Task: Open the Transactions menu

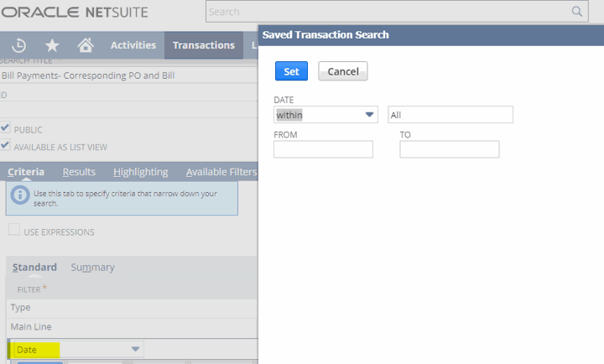Action: tap(204, 45)
